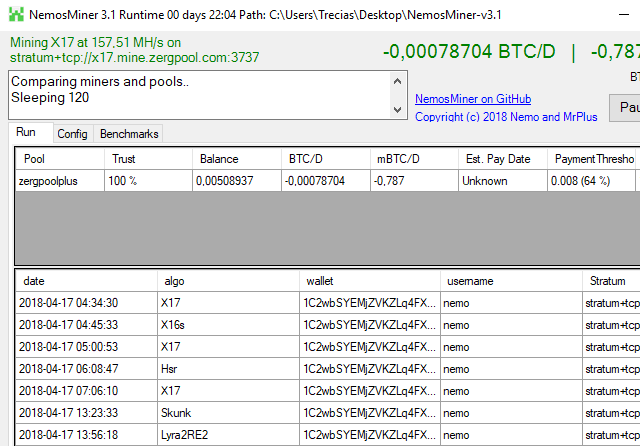This screenshot has width=640, height=446.
Task: Click the Unknown pay date cell
Action: 503,181
